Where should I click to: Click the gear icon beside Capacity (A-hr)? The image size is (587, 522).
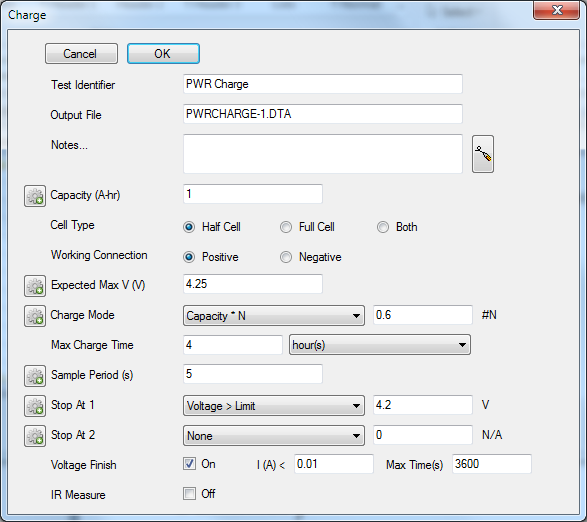tap(35, 195)
